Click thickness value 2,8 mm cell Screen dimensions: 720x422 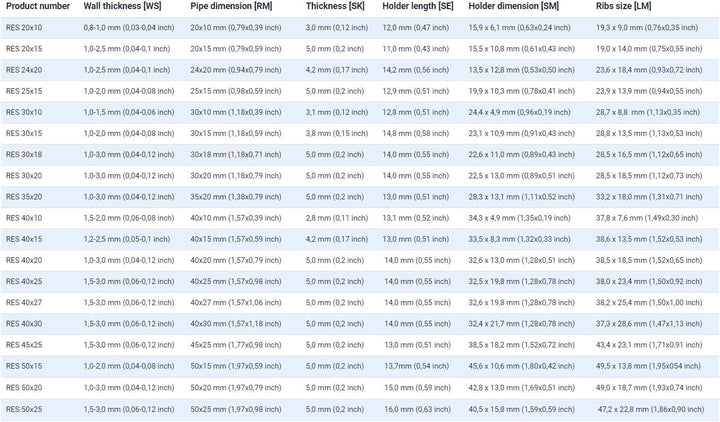point(337,218)
